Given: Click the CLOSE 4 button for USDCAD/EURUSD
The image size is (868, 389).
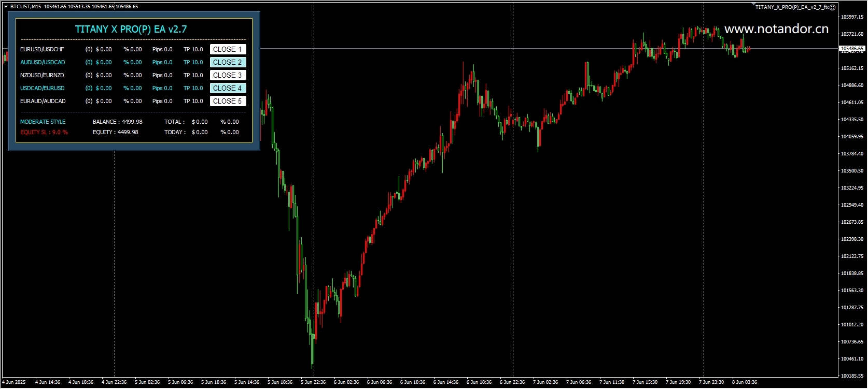Looking at the screenshot, I should click(x=228, y=88).
